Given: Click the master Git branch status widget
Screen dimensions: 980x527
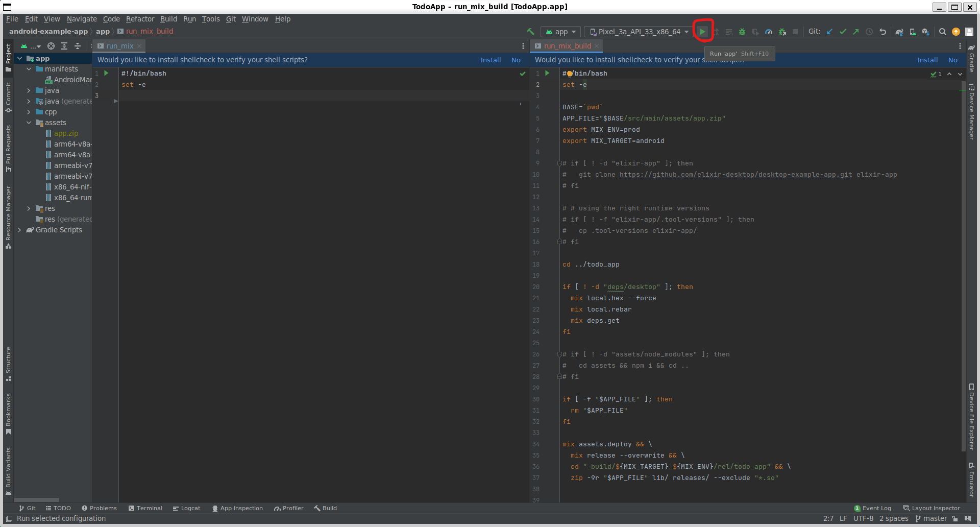Looking at the screenshot, I should pos(931,518).
